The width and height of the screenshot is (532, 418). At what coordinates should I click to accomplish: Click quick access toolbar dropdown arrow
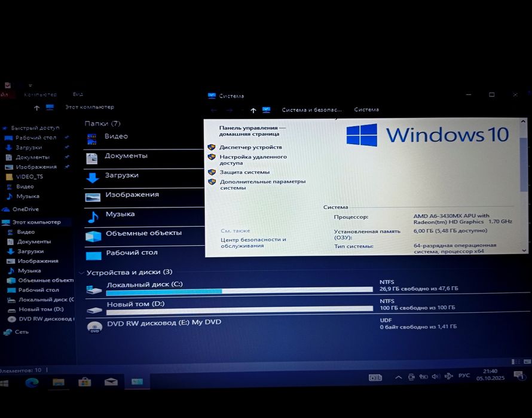click(x=30, y=86)
